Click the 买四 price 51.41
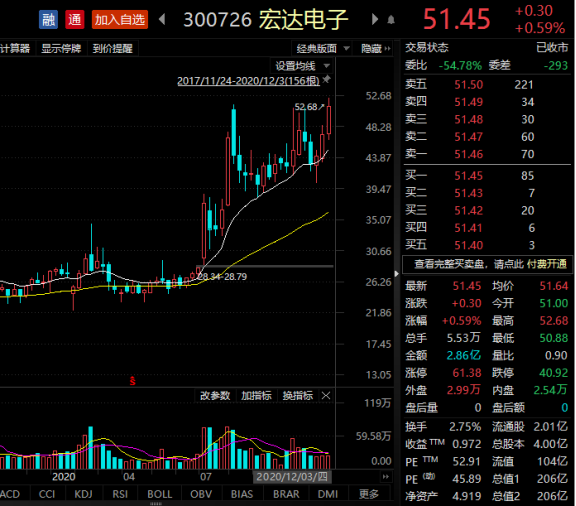 [x=468, y=228]
